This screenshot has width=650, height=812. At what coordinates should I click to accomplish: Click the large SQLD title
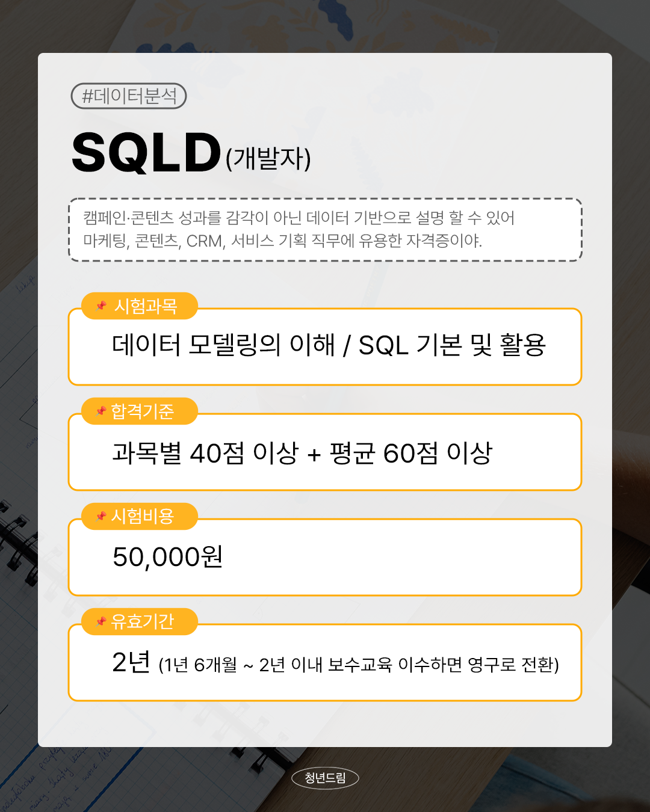(146, 153)
